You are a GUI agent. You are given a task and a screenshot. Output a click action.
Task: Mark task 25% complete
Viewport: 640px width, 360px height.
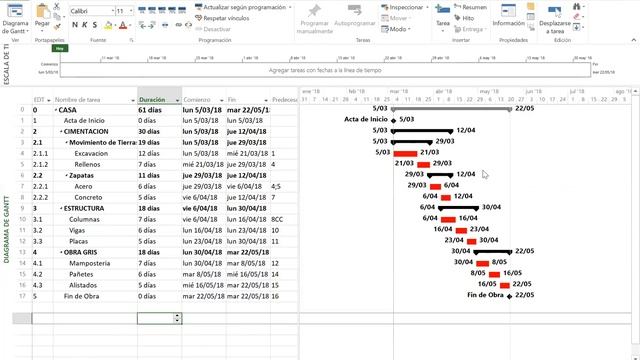click(x=152, y=10)
